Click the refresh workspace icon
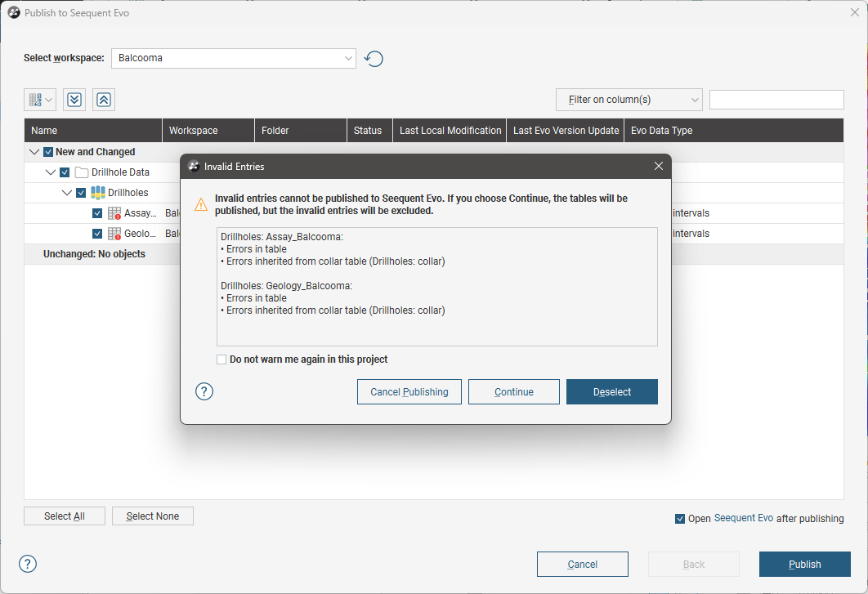This screenshot has height=594, width=868. (x=374, y=59)
